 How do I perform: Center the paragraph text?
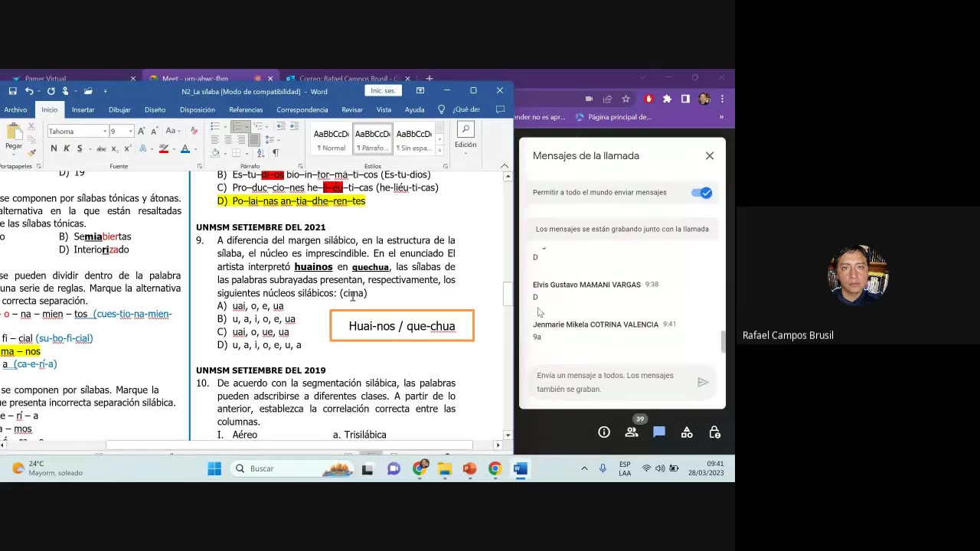pos(228,140)
